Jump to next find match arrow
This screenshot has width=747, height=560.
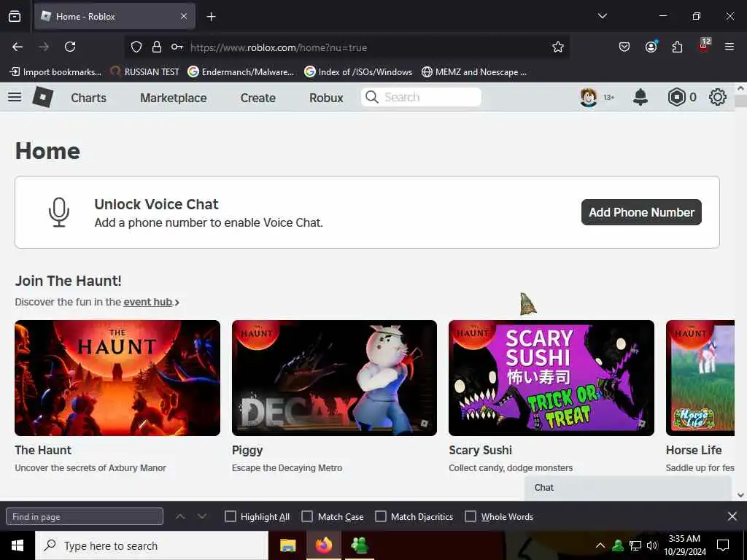[202, 517]
